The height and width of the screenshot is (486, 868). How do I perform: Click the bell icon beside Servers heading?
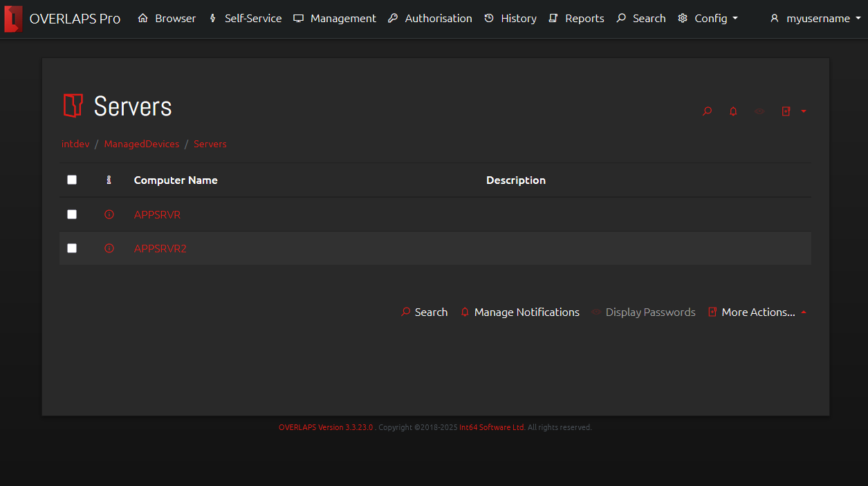point(733,111)
